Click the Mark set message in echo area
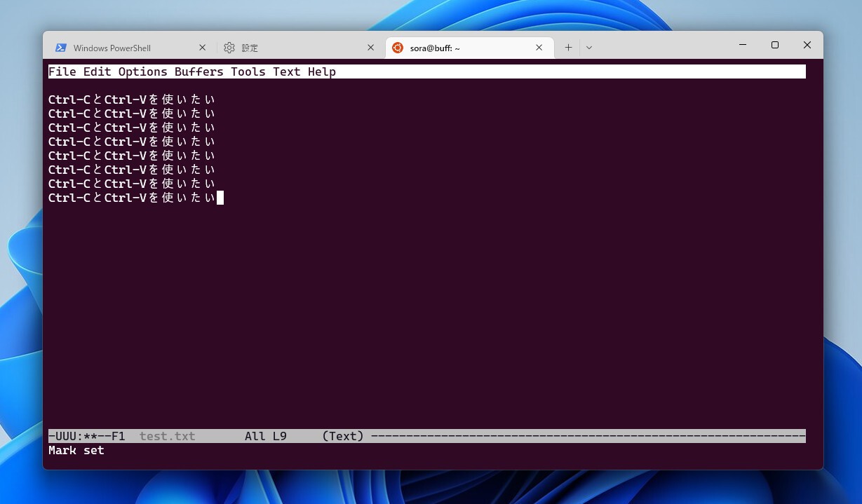The image size is (862, 504). tap(76, 450)
